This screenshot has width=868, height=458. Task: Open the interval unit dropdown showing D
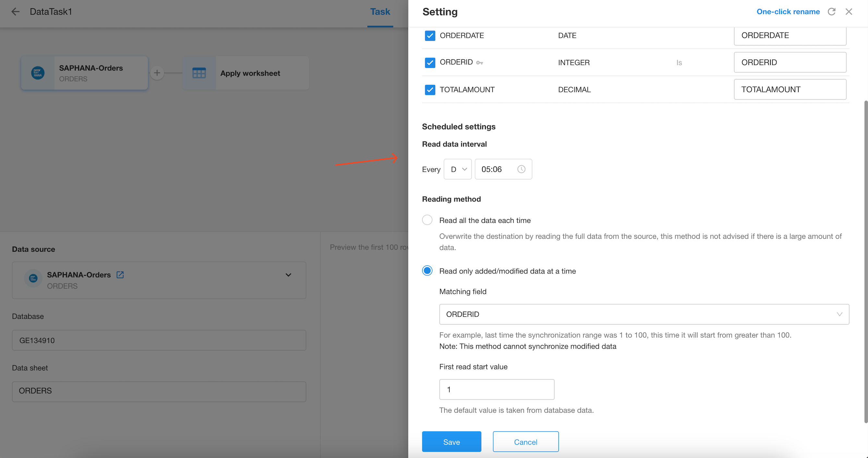point(458,169)
